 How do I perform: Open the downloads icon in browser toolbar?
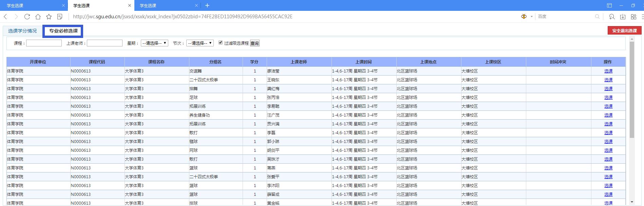623,17
